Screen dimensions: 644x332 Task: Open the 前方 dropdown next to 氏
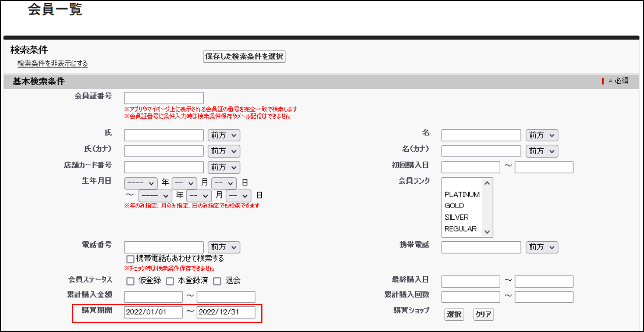click(224, 135)
